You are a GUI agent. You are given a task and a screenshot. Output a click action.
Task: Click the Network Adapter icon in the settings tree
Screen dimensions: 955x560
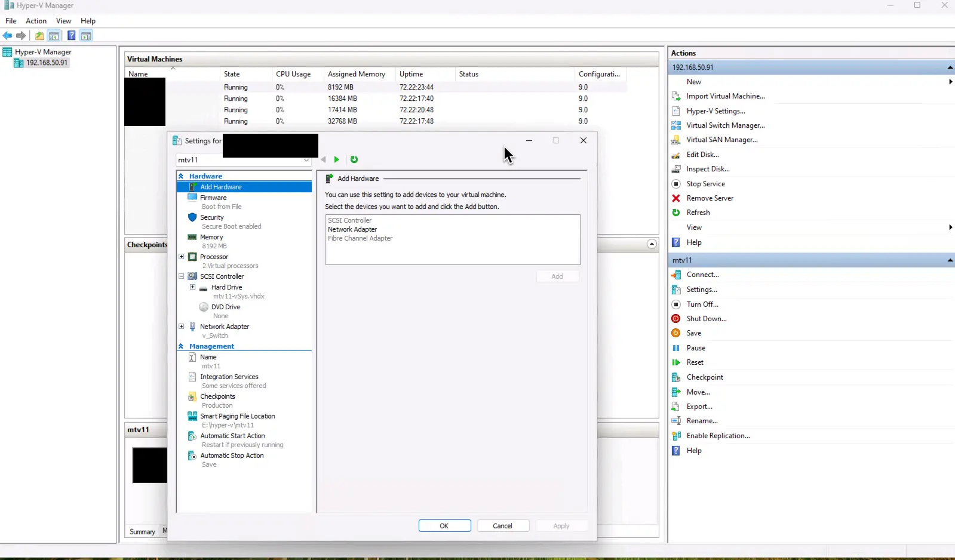(192, 327)
